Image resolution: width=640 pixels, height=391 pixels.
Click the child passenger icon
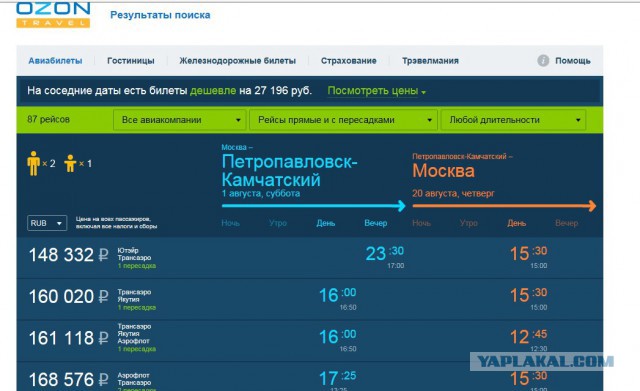click(70, 163)
